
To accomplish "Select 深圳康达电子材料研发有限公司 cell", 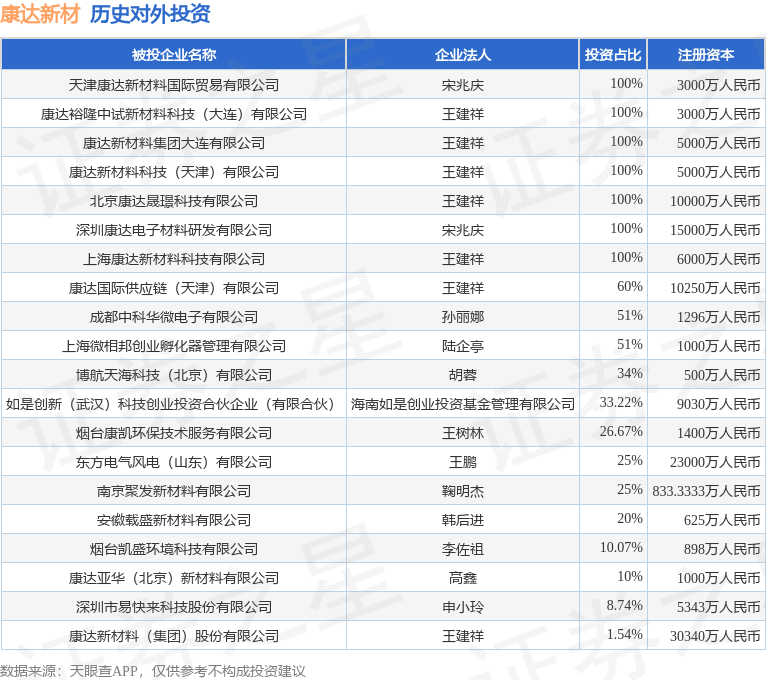I will [173, 230].
